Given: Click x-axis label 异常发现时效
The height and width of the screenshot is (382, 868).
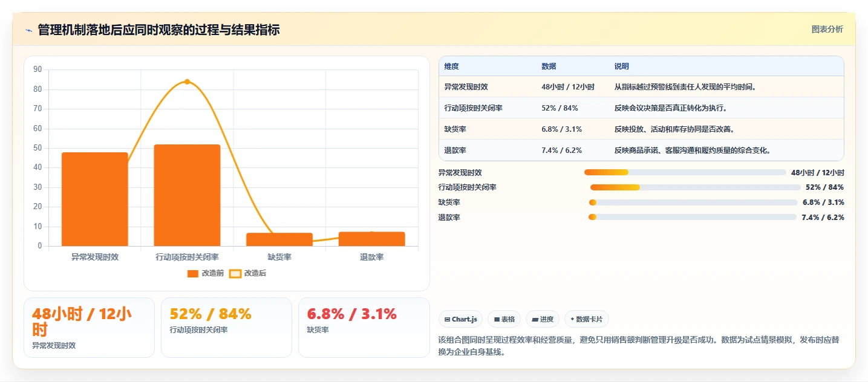Looking at the screenshot, I should (95, 257).
